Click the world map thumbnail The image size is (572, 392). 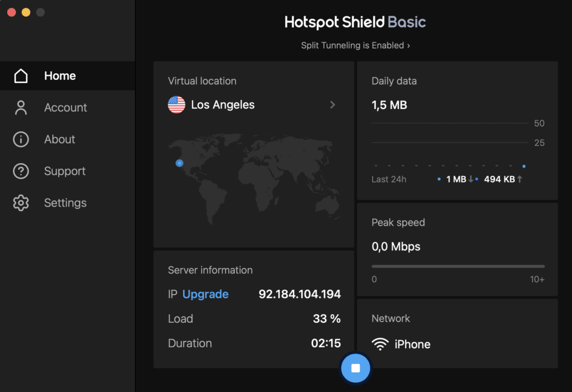click(x=254, y=179)
